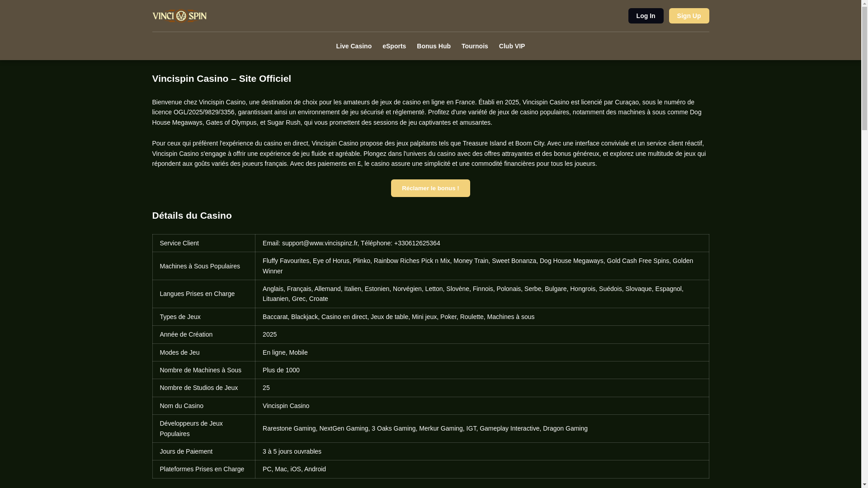Click the Plus de 1000 value
The width and height of the screenshot is (868, 488).
[281, 370]
